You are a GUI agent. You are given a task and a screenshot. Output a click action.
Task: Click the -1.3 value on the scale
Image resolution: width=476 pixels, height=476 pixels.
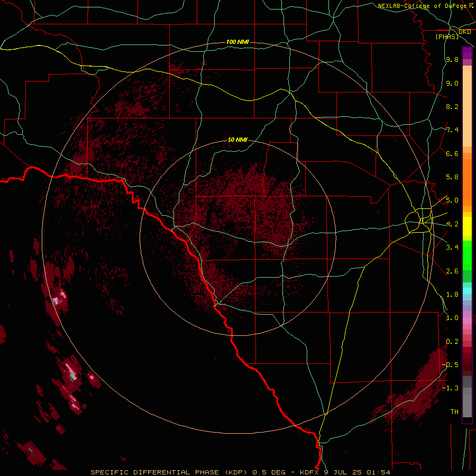coord(451,388)
